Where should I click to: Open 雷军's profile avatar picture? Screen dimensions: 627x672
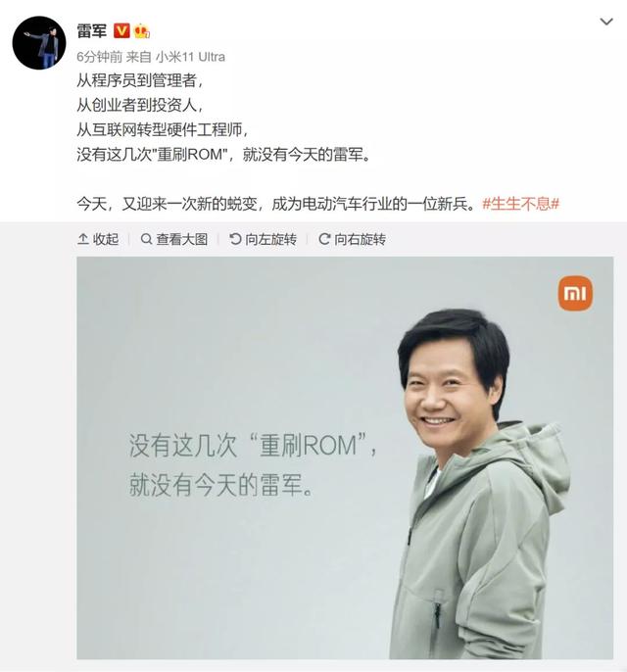[x=39, y=43]
